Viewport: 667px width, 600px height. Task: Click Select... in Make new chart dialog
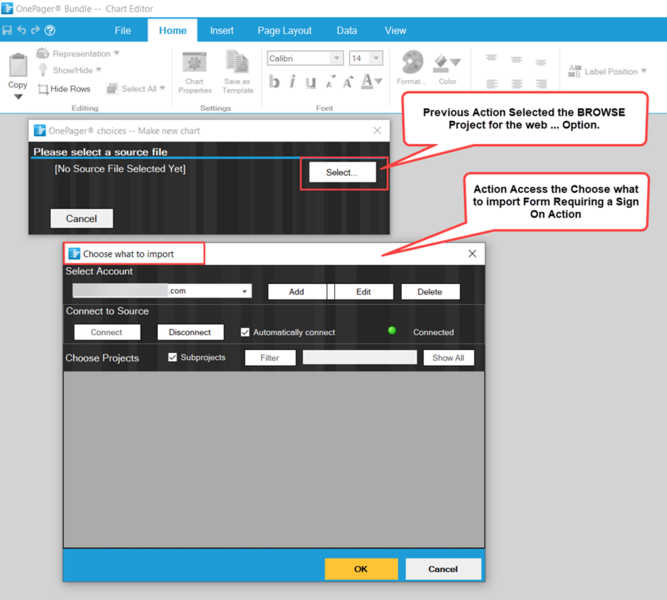[342, 172]
